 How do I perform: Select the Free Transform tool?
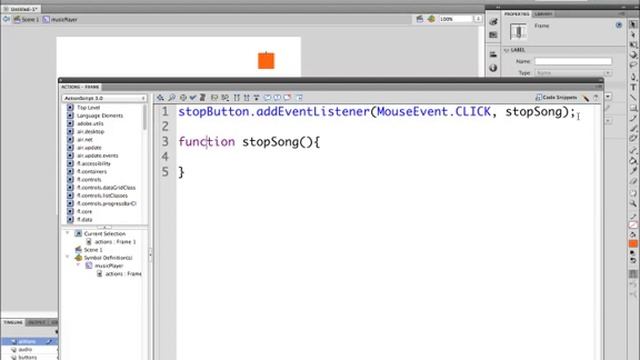coord(633,45)
